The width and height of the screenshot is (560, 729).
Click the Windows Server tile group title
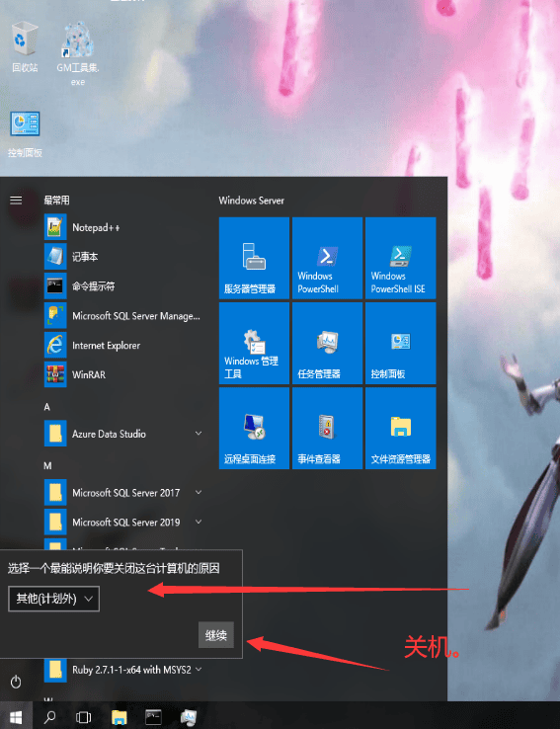(252, 201)
